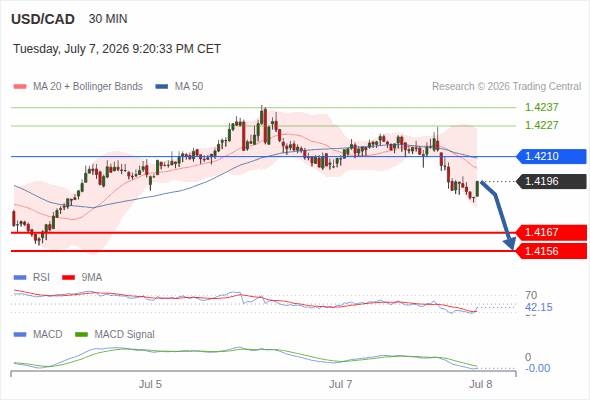This screenshot has width=590, height=400.
Task: Click the Jul 7 date axis marker
Action: [x=341, y=384]
